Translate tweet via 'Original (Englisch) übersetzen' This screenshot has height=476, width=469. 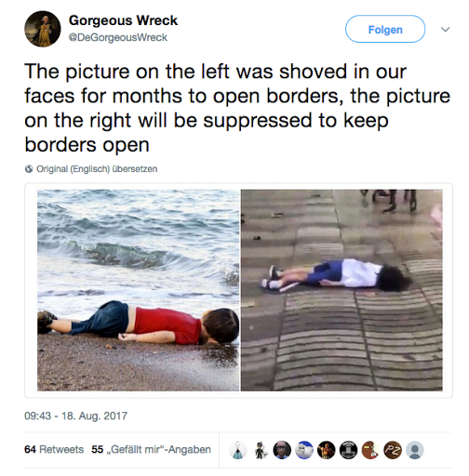97,169
